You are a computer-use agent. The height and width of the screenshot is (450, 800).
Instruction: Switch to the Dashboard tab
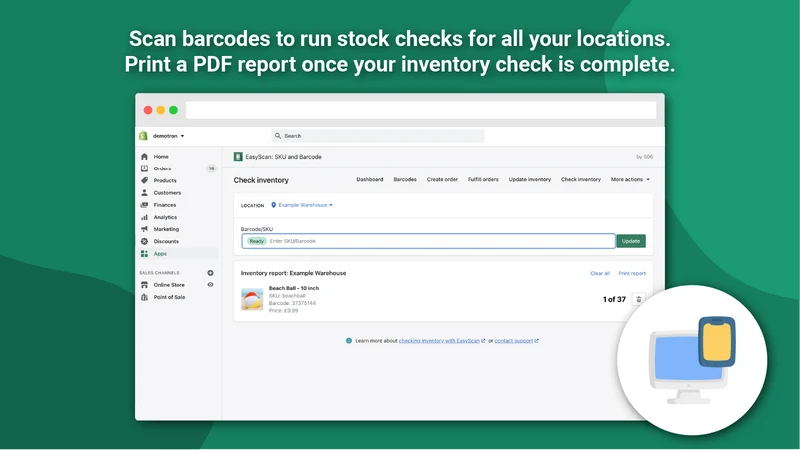[370, 180]
